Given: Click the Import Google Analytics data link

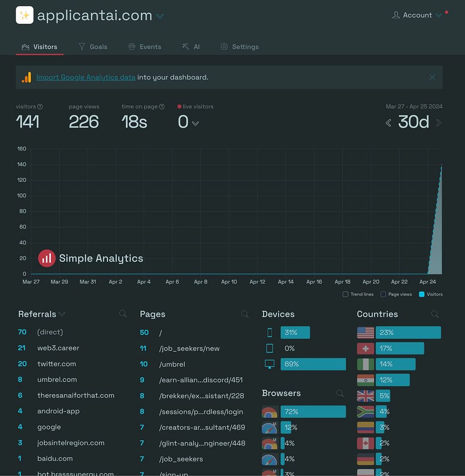Looking at the screenshot, I should point(86,78).
